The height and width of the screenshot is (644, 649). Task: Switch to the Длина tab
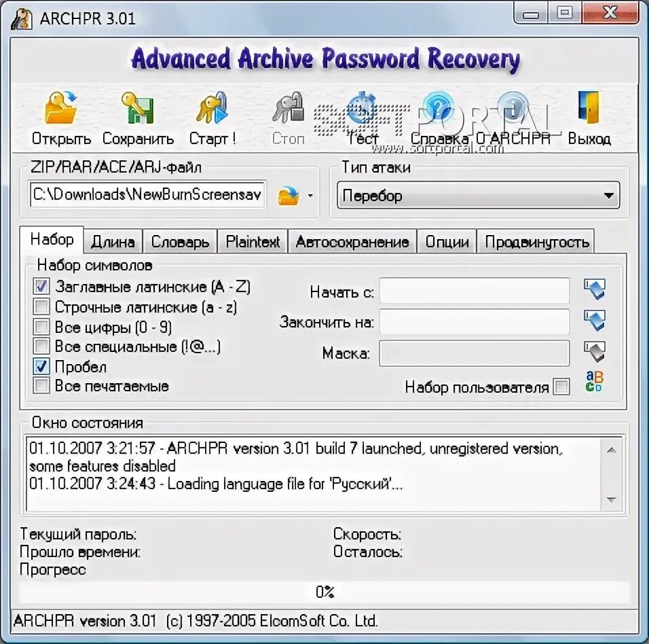113,241
